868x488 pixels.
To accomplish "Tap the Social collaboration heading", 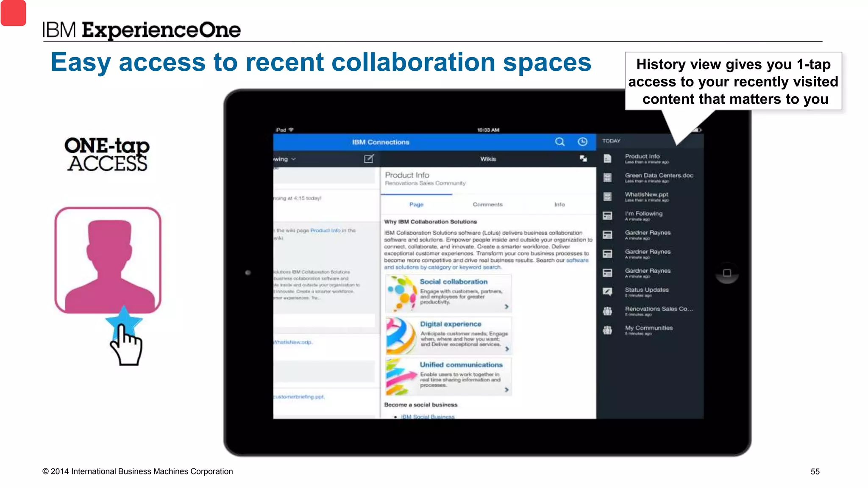I will 453,281.
